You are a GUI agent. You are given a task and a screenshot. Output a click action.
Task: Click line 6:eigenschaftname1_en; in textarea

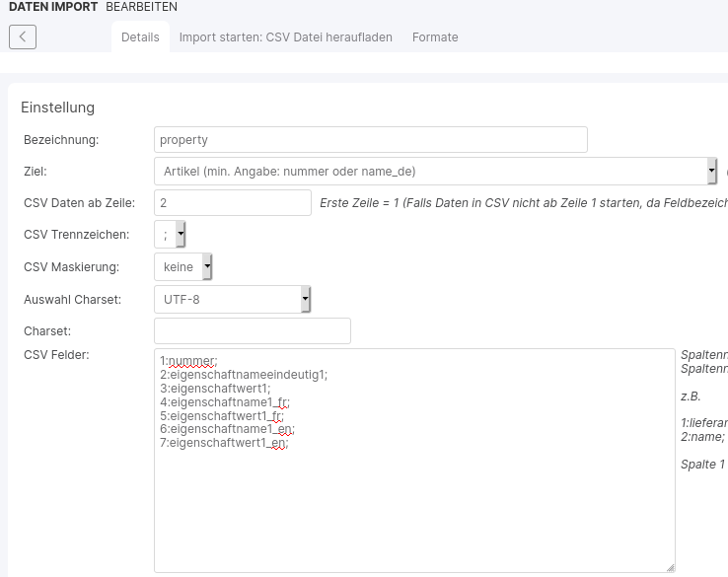point(228,429)
